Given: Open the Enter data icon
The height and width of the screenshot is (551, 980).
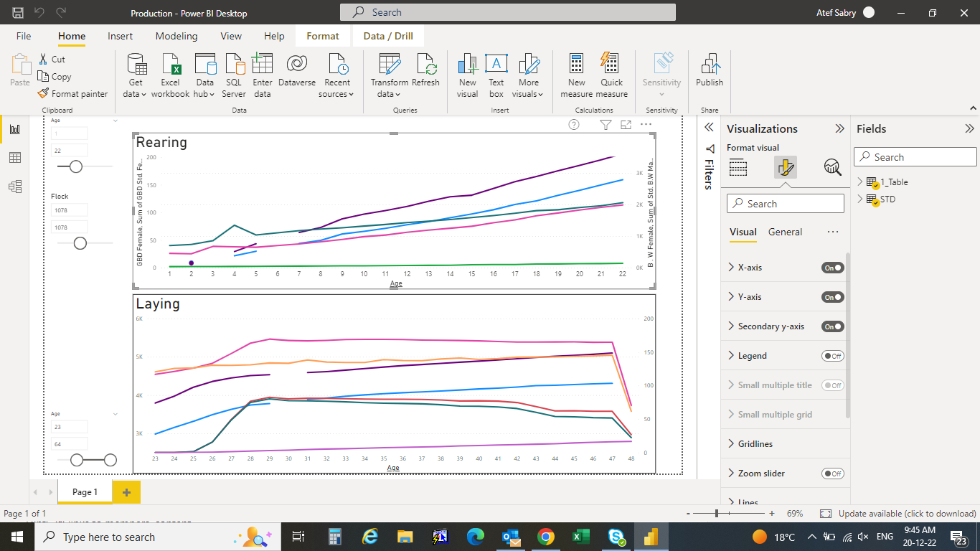Looking at the screenshot, I should pos(263,75).
